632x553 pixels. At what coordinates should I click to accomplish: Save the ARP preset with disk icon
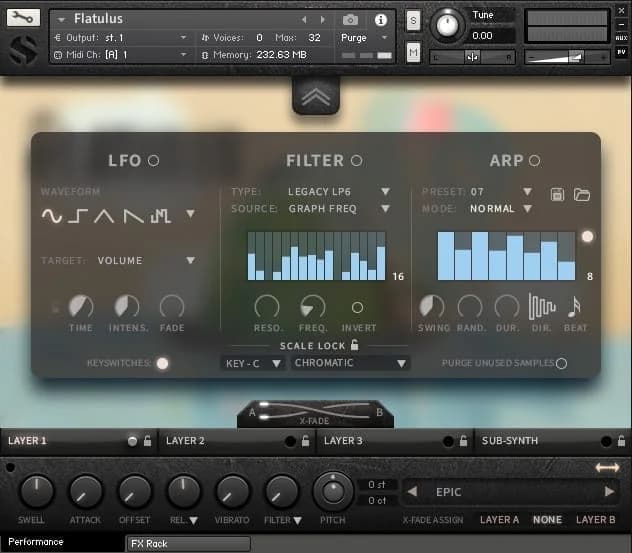click(x=559, y=194)
